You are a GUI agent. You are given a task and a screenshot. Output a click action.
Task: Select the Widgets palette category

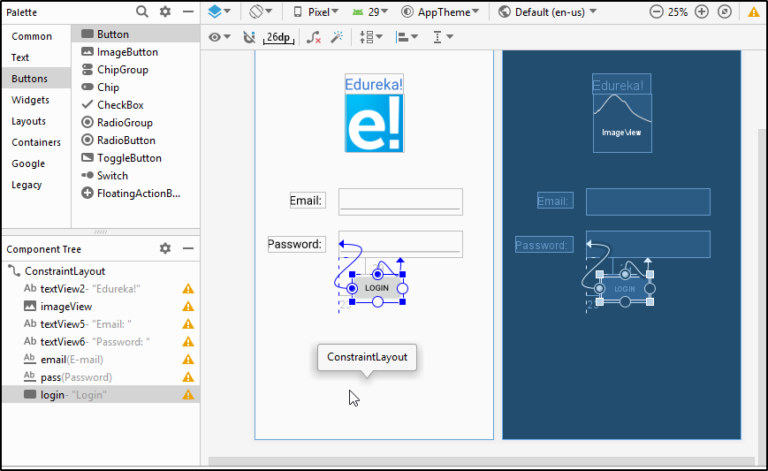tap(30, 100)
